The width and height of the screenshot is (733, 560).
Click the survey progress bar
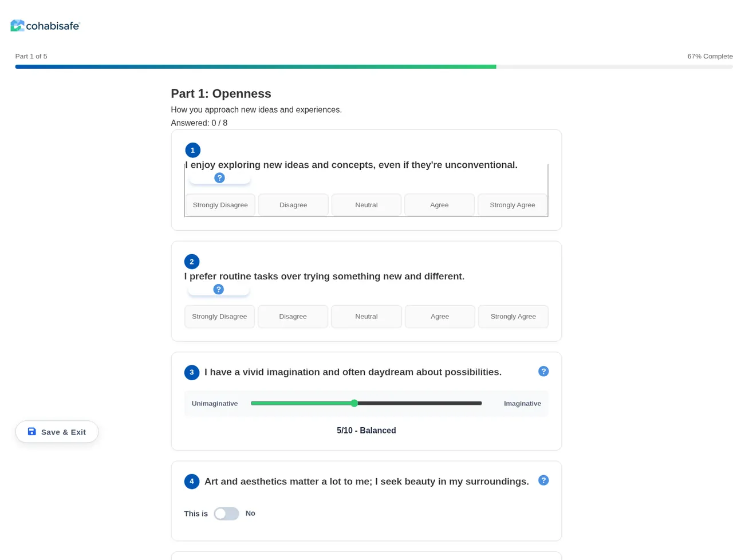(374, 67)
